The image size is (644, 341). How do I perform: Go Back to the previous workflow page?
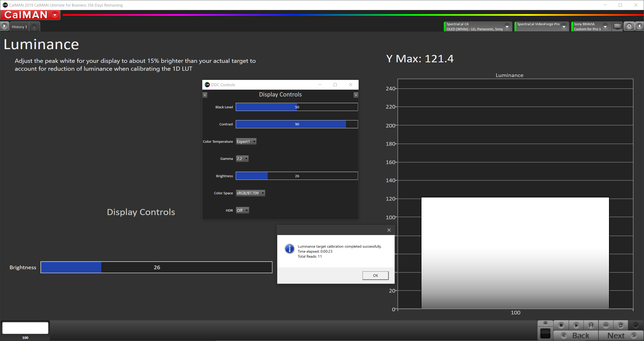[576, 335]
